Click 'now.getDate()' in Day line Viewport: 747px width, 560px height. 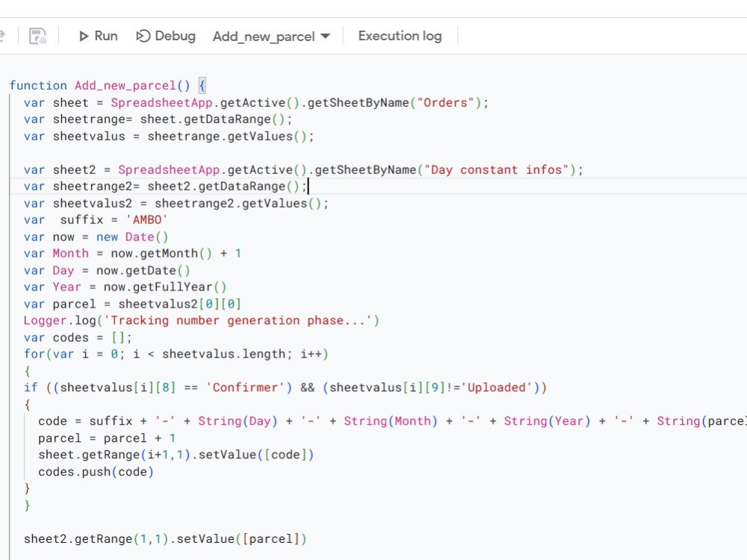pos(143,271)
